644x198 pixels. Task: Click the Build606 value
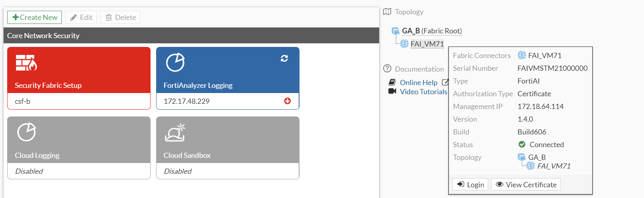[532, 132]
